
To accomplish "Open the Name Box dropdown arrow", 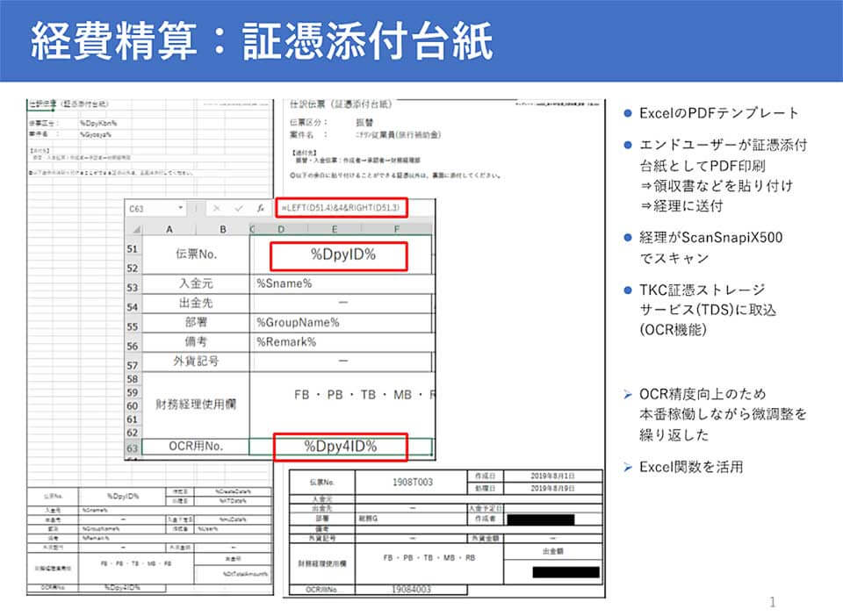I will click(x=181, y=208).
